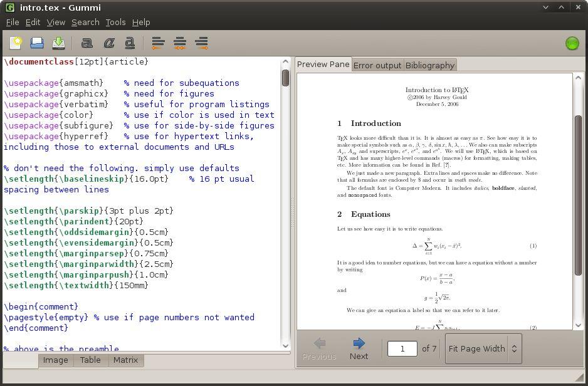Open the Search menu
The height and width of the screenshot is (386, 588).
[x=85, y=22]
